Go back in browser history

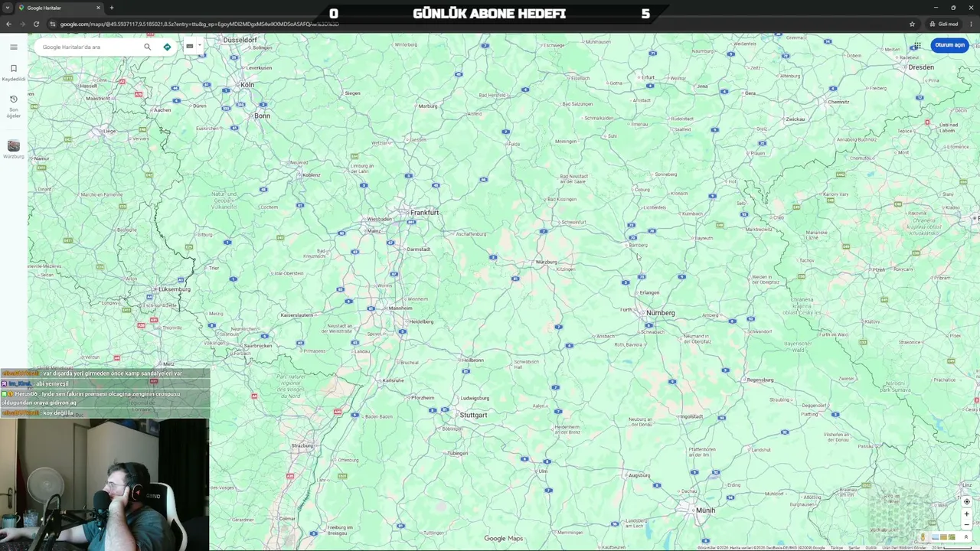click(x=8, y=24)
